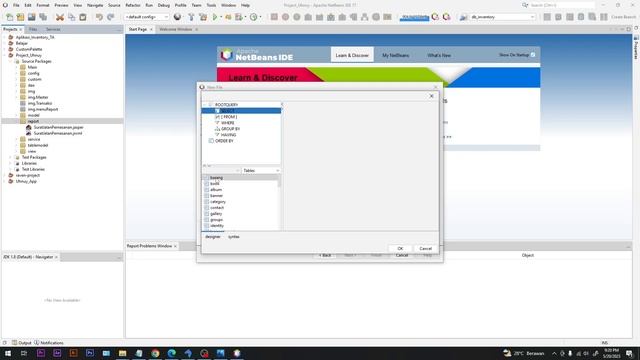The width and height of the screenshot is (640, 360).
Task: Tick the contact table checkbox
Action: [x=207, y=208]
